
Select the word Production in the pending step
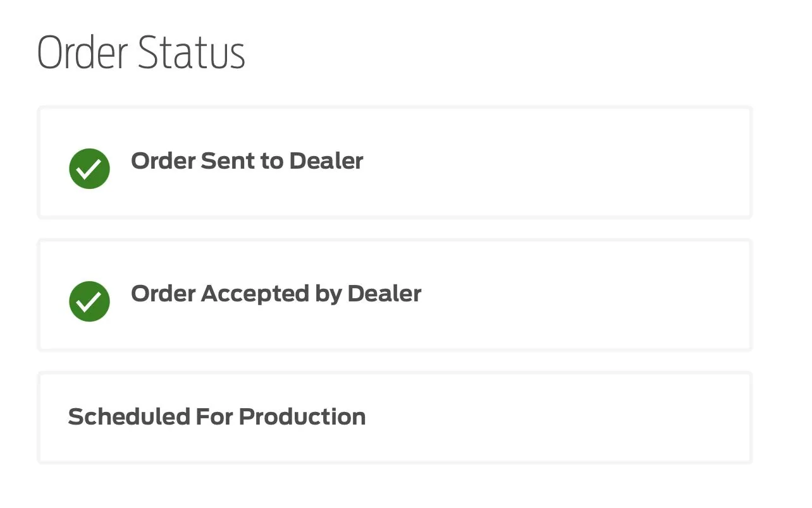tap(302, 417)
